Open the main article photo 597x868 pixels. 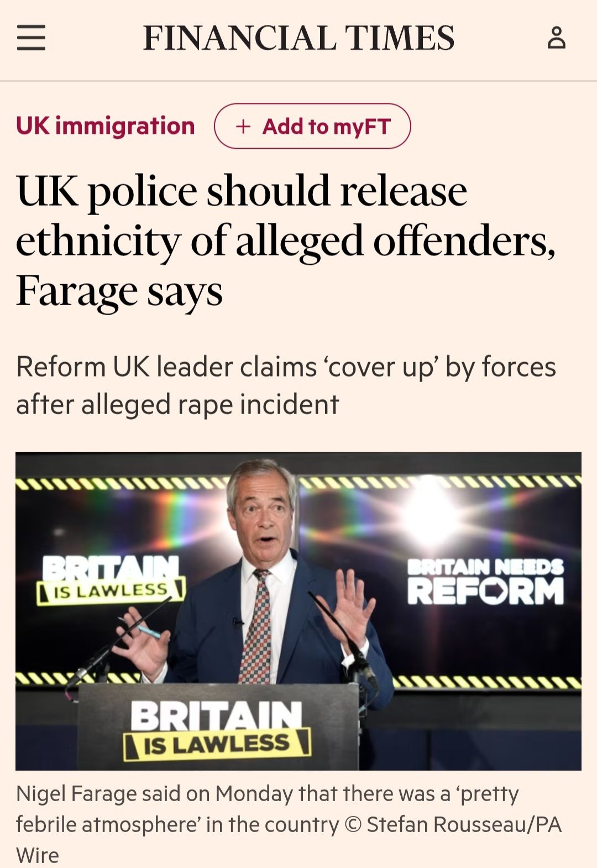point(298,611)
